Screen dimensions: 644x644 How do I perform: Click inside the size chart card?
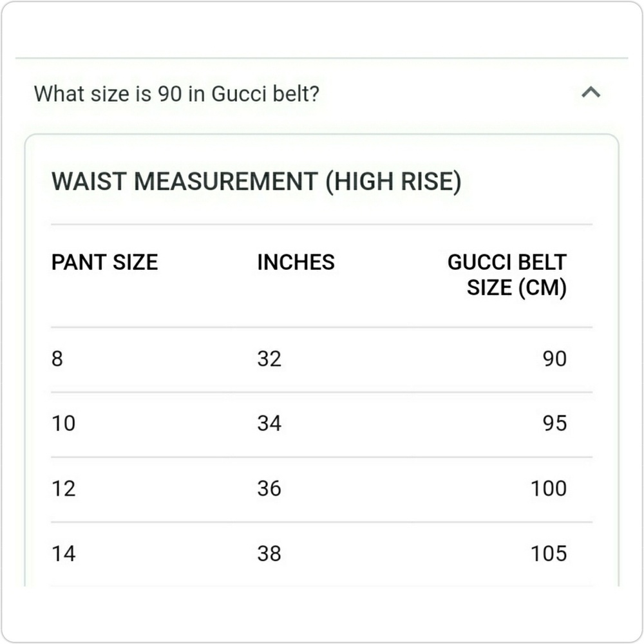click(x=322, y=386)
